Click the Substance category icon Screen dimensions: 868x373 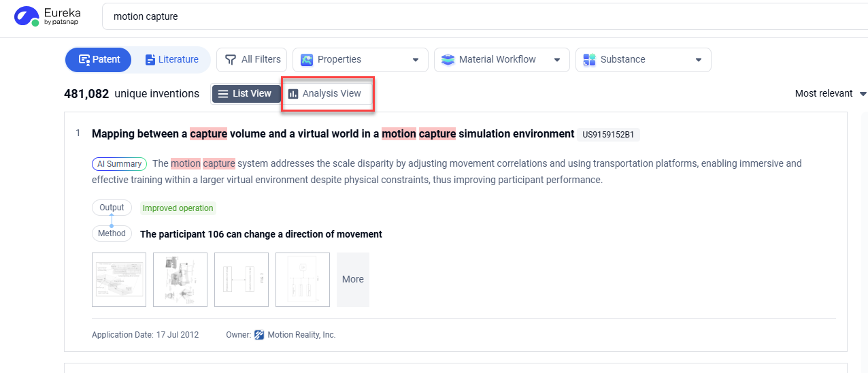click(x=589, y=60)
